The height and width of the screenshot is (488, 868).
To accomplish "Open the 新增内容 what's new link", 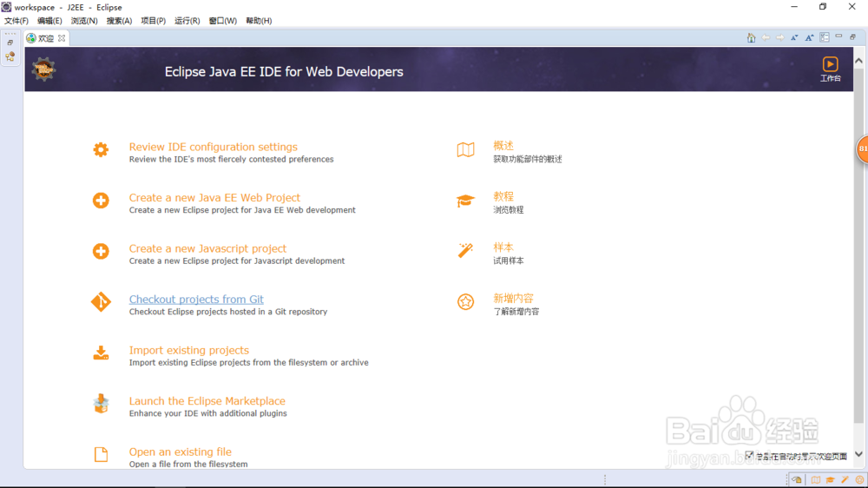I will coord(513,299).
